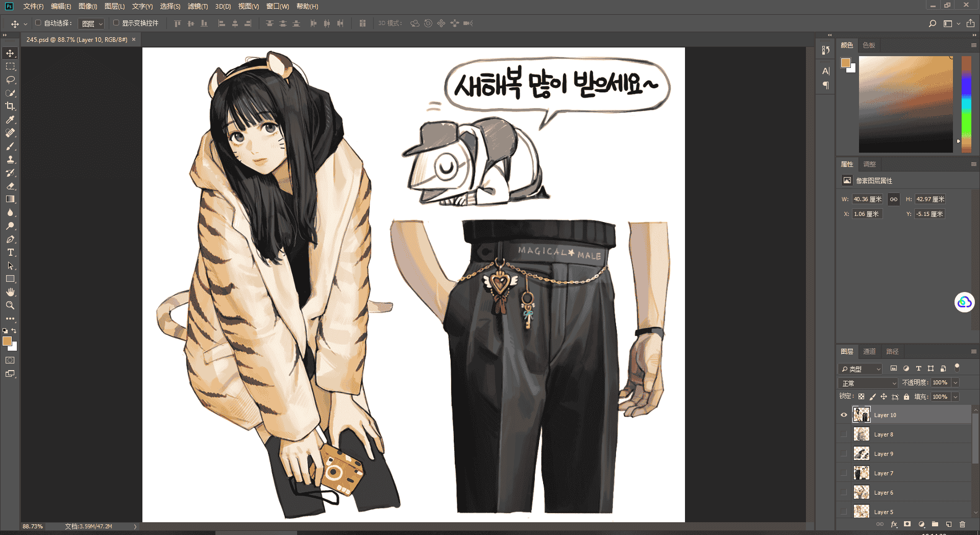Select the Gradient tool
The image size is (980, 535).
[x=10, y=199]
